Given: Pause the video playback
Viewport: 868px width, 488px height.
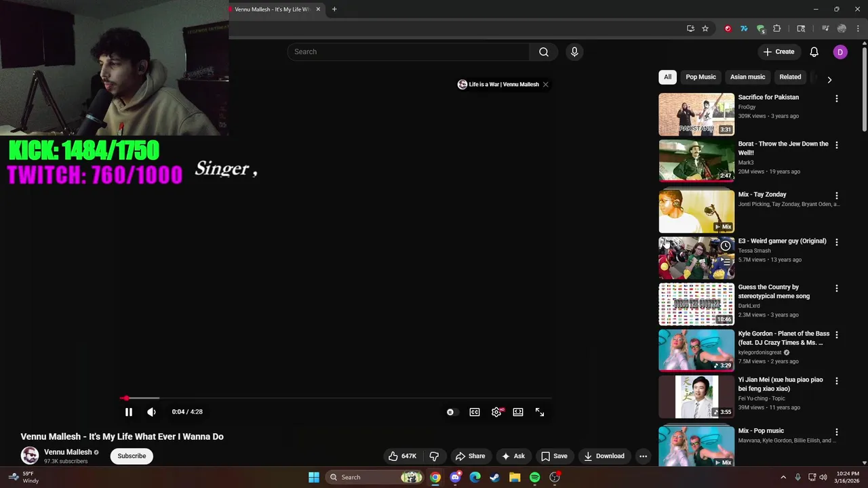Looking at the screenshot, I should coord(128,412).
